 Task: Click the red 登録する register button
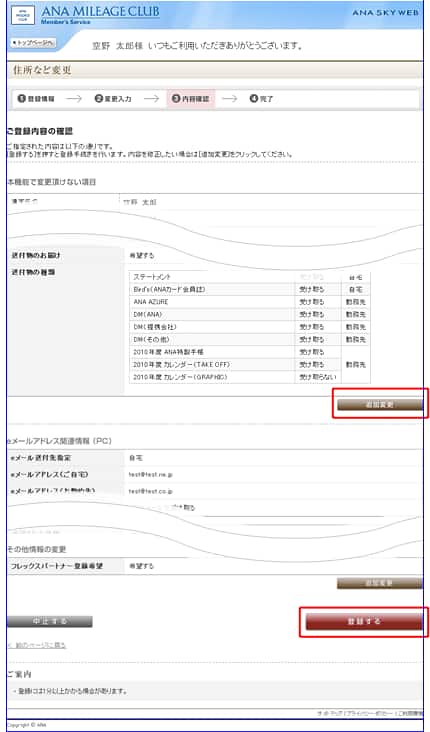click(364, 621)
